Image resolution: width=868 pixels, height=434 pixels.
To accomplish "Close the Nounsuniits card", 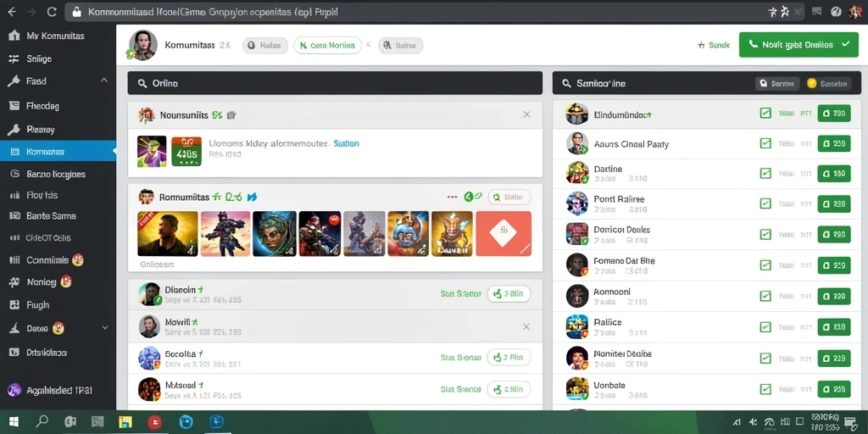I will pos(526,114).
